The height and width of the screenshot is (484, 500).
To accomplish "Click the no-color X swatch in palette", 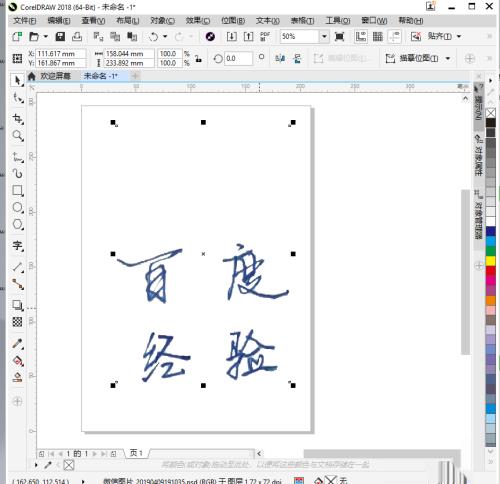I will tap(490, 113).
